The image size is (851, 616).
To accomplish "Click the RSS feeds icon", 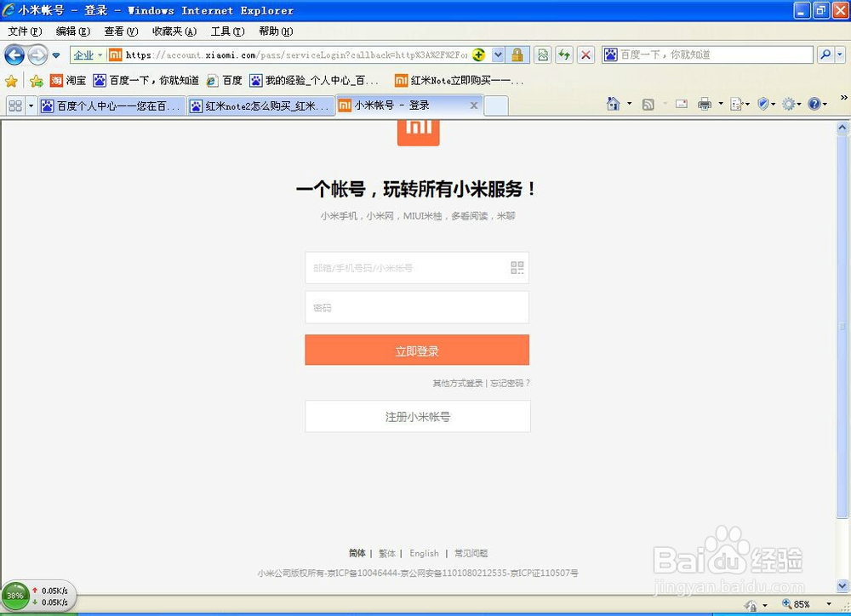I will point(648,104).
